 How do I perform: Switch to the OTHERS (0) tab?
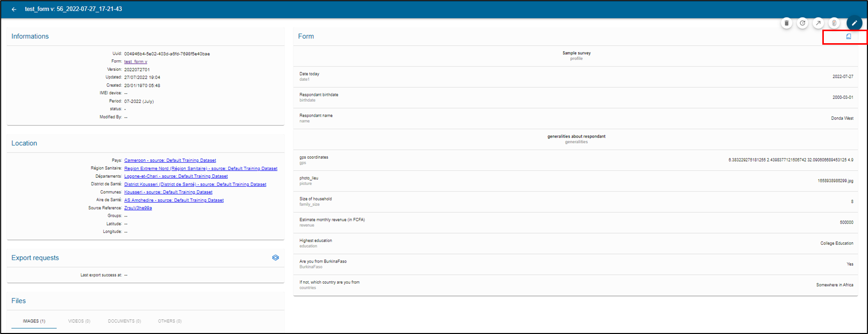click(x=170, y=321)
